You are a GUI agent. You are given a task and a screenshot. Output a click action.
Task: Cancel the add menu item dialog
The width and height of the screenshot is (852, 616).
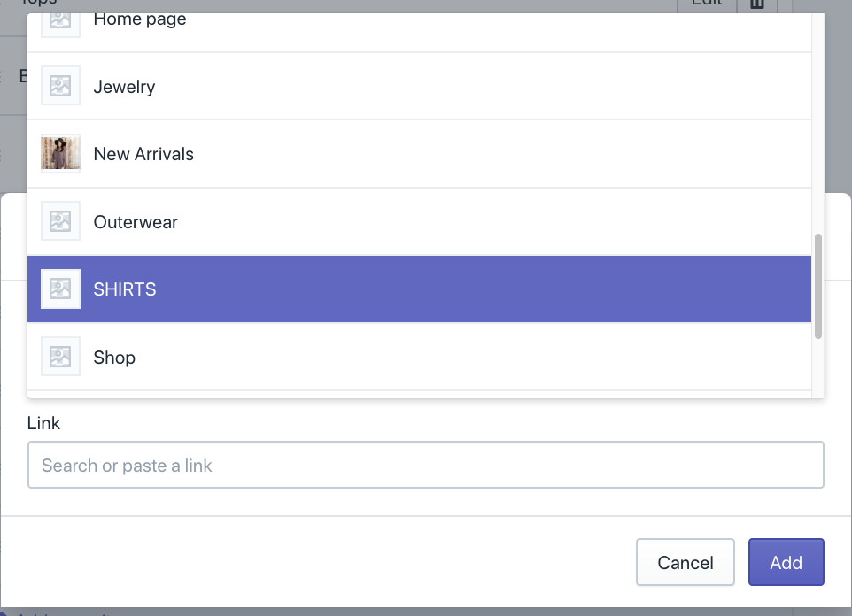[x=685, y=562]
